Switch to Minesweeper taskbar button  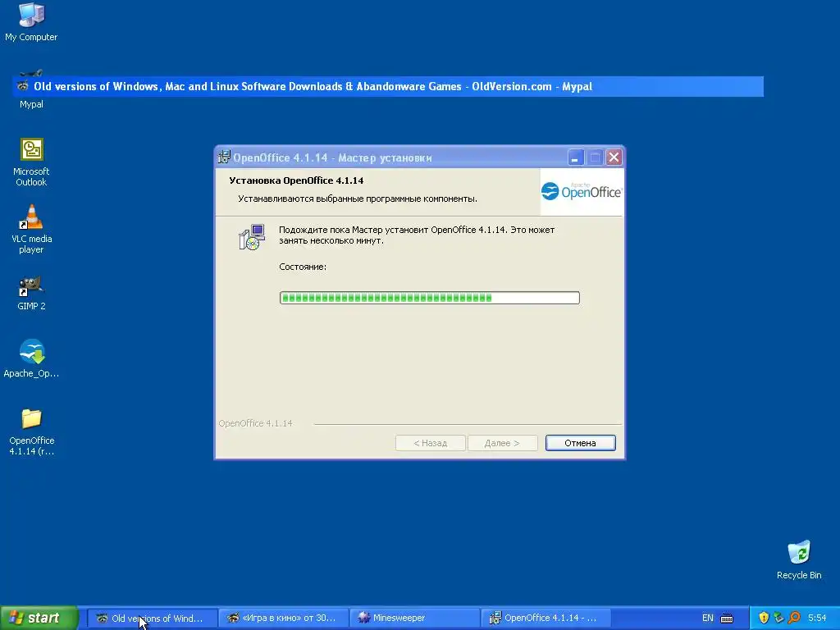(415, 619)
